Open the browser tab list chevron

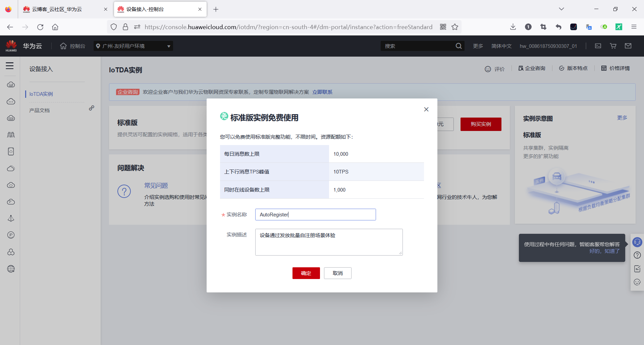pos(561,9)
